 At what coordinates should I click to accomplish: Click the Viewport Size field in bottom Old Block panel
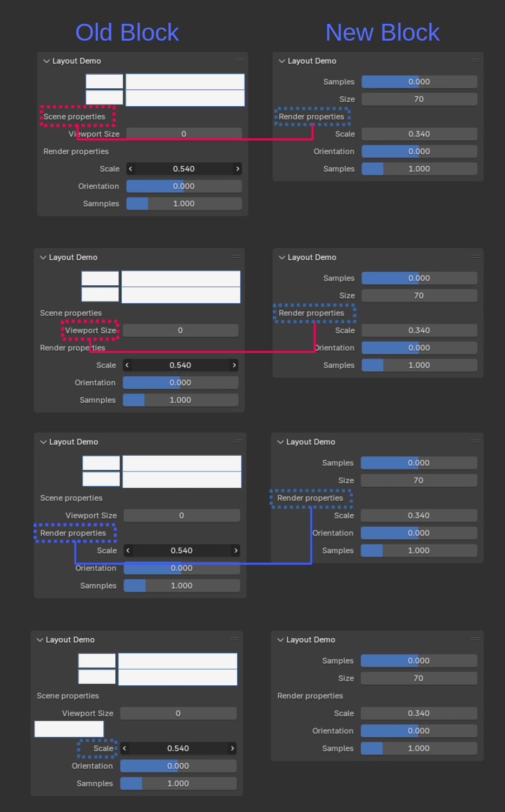pos(178,713)
